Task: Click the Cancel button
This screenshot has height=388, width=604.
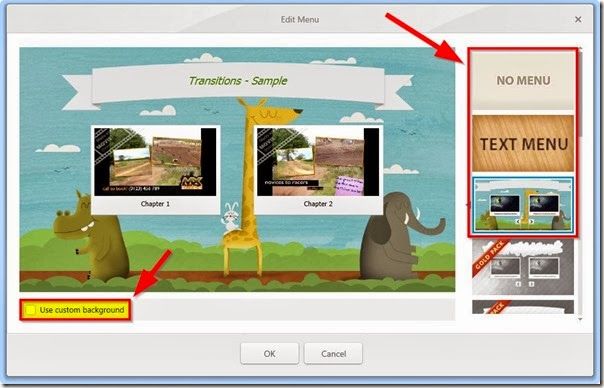Action: pyautogui.click(x=333, y=353)
